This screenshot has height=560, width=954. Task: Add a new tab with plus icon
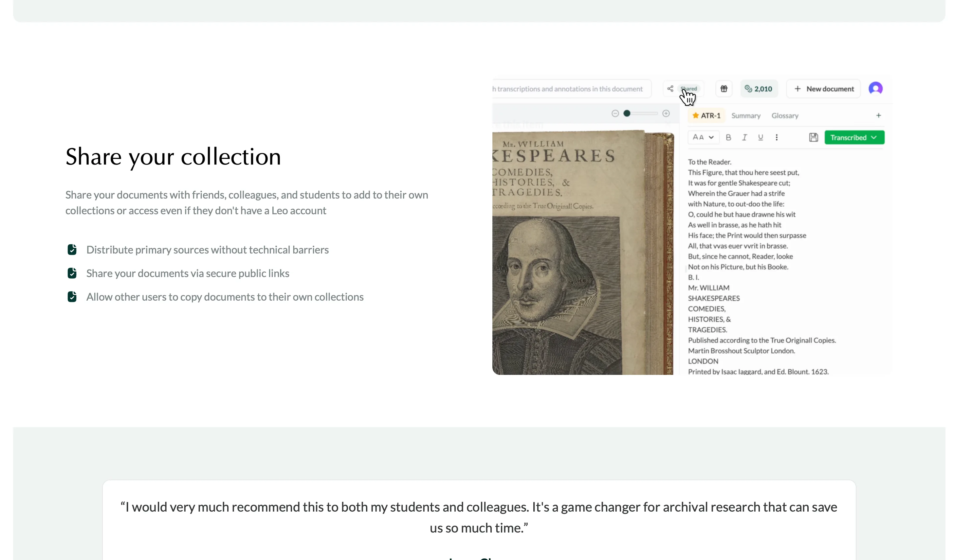point(879,115)
